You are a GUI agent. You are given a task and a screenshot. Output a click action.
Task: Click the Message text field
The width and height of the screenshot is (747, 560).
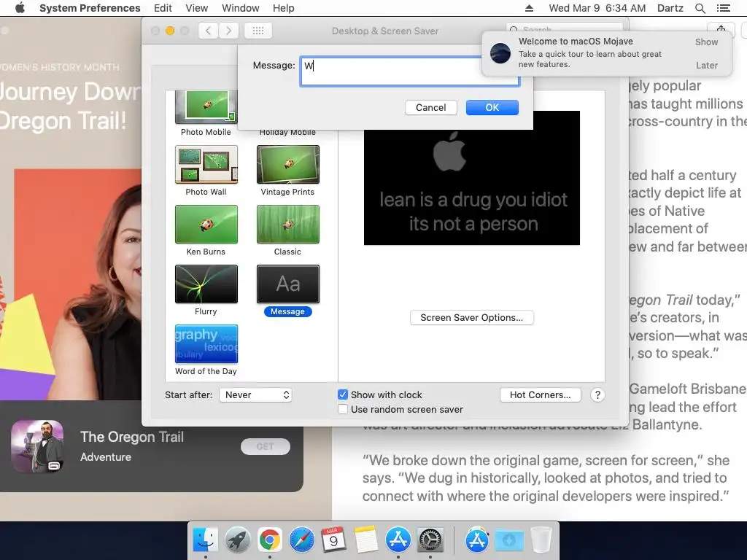tap(409, 71)
